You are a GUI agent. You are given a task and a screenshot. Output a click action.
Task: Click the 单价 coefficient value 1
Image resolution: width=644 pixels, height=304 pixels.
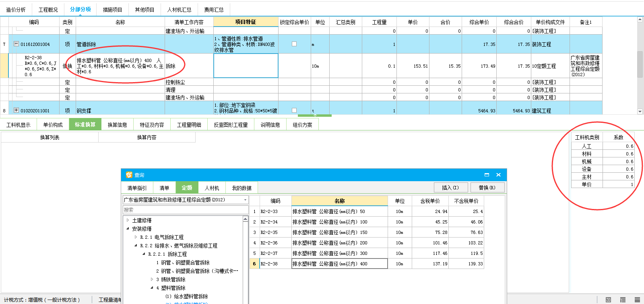[619, 184]
